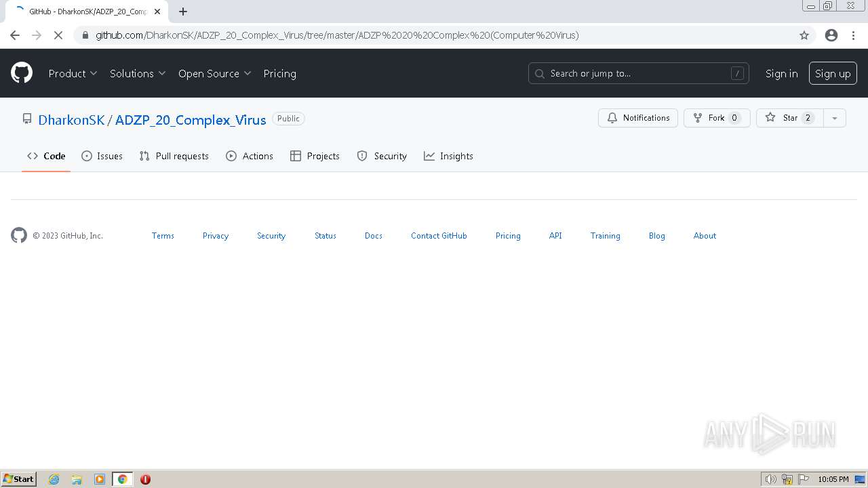Click the Public badge label
The image size is (868, 488).
point(288,119)
